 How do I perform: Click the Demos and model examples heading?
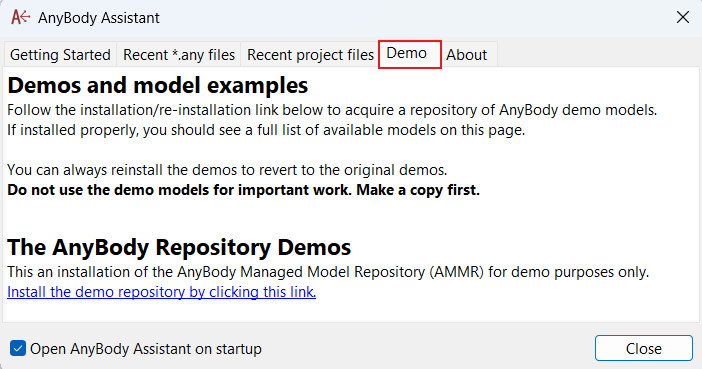click(158, 85)
